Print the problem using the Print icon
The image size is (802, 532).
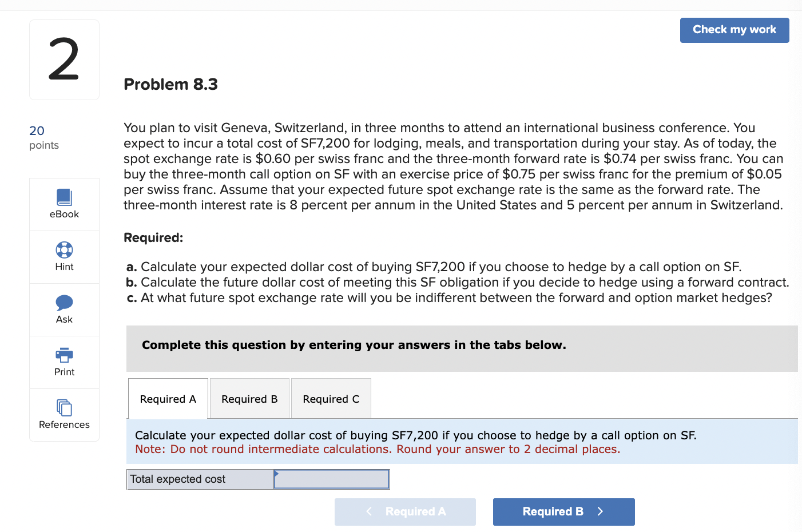(64, 362)
